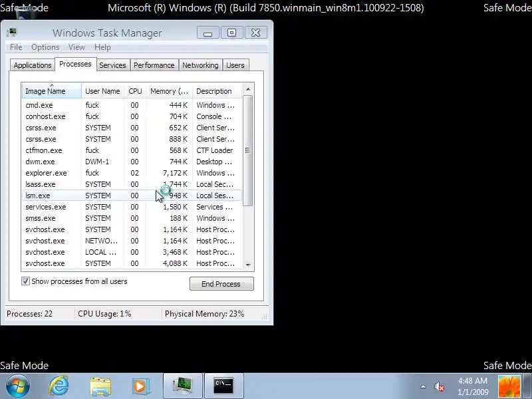Select the lsm.exe process
Viewport: 532px width, 399px height.
click(x=132, y=196)
